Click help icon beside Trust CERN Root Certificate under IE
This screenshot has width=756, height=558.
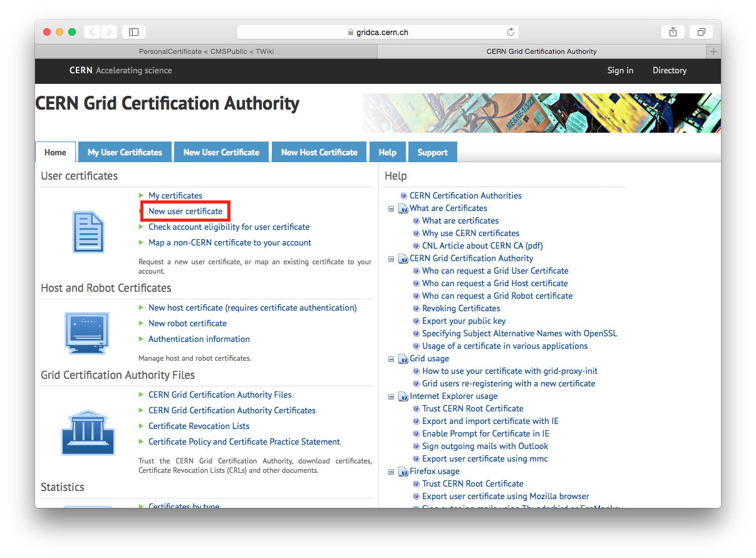tap(417, 409)
